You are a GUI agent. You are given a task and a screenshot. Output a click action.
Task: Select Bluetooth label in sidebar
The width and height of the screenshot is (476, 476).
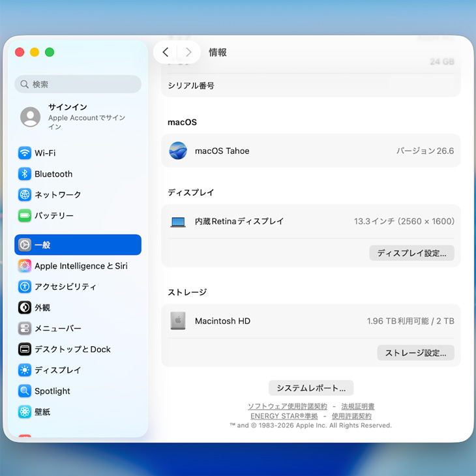53,174
